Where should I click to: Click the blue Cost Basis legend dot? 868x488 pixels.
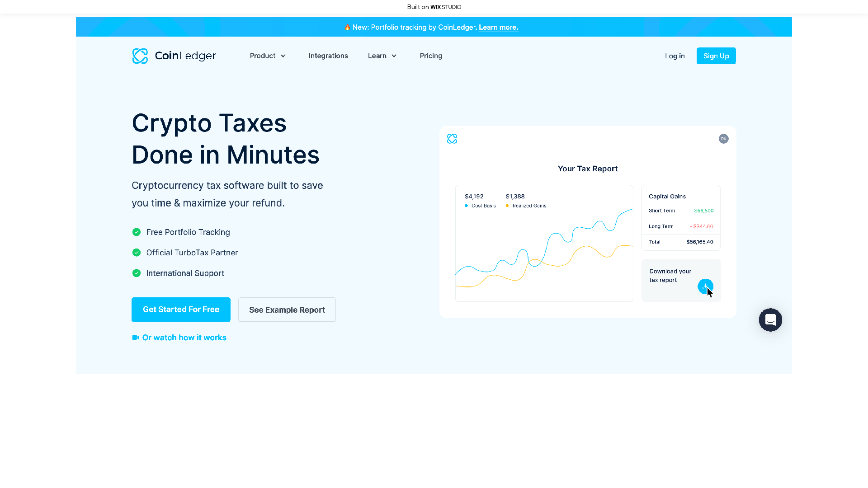coord(466,206)
